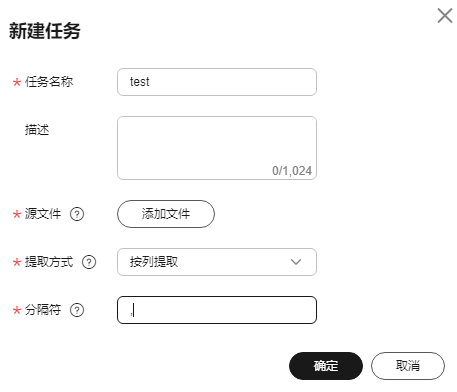
Task: Click the 新建任务 dialog title
Action: (45, 31)
